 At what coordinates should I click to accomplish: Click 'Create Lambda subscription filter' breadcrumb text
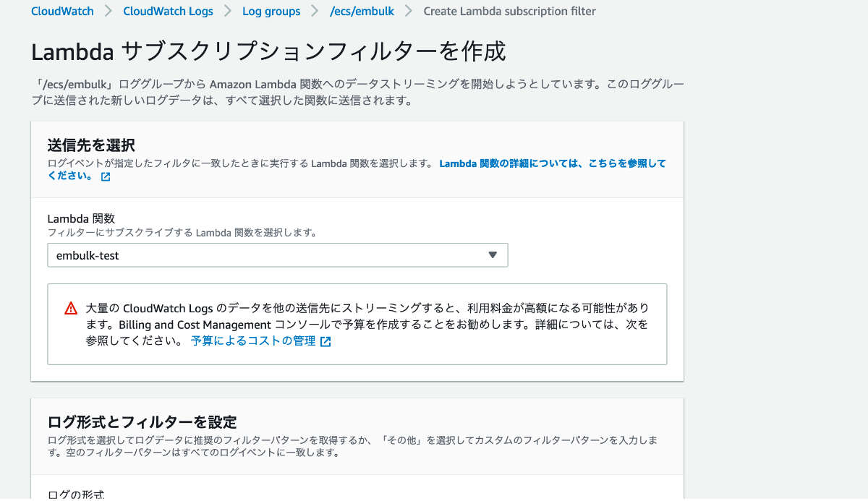509,11
